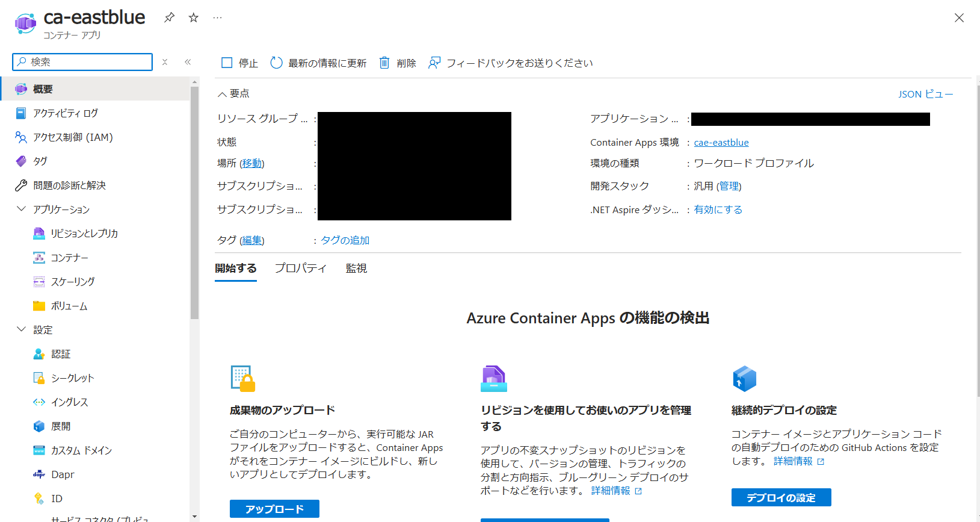Screen dimensions: 980x522
Task: Open cae-eastblue environment link
Action: [x=721, y=142]
